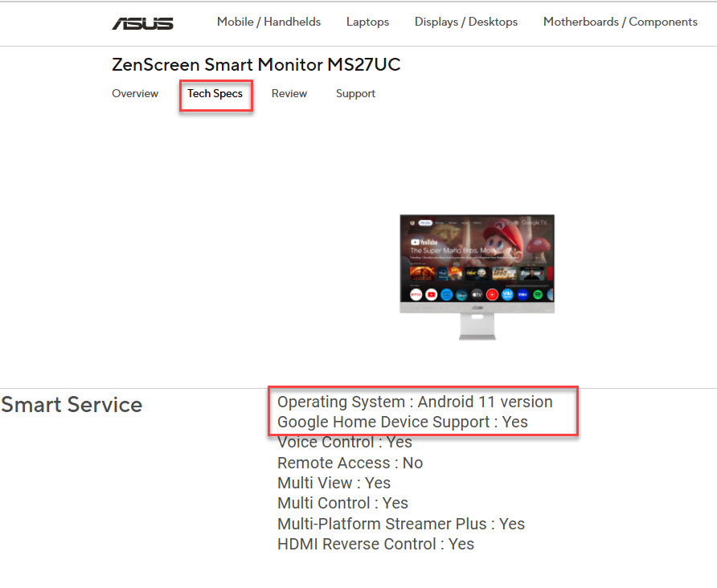
Task: Switch to the Overview tab
Action: (135, 94)
